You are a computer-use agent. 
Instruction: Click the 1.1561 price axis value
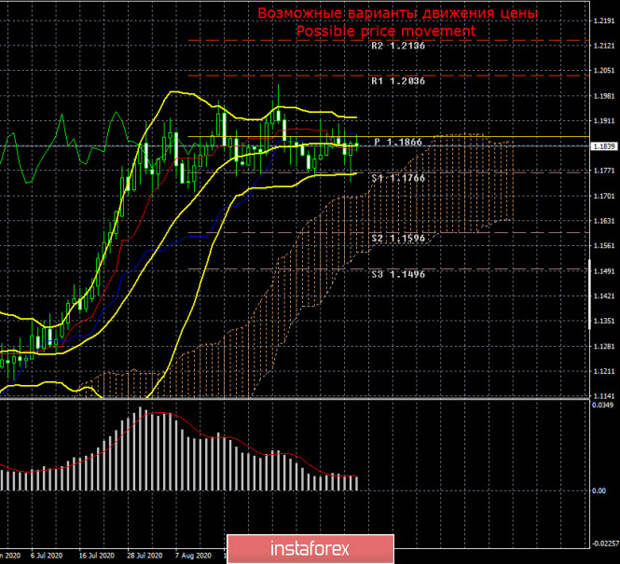tap(604, 246)
